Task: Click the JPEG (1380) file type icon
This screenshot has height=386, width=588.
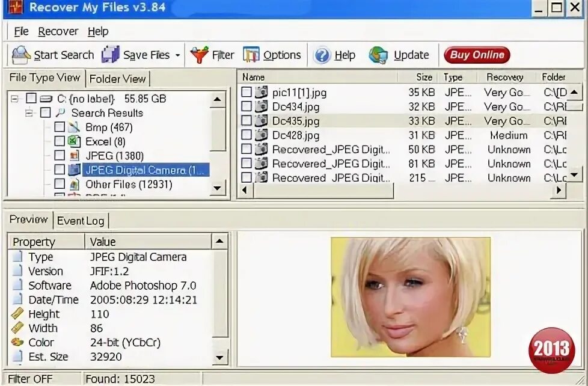Action: (74, 155)
